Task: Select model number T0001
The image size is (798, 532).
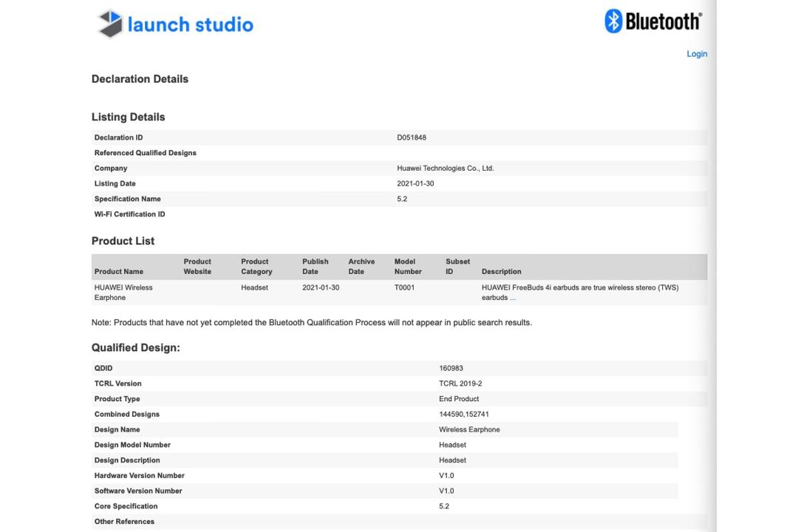Action: pos(404,287)
